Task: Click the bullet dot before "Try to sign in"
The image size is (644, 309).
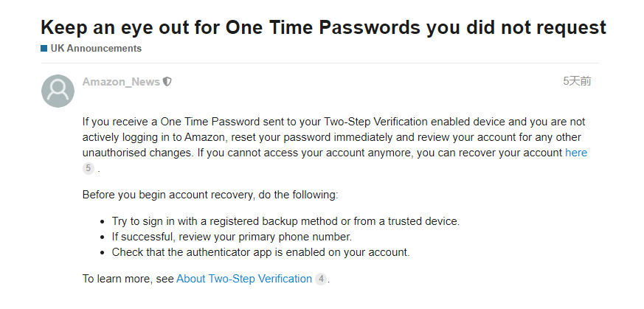Action: pos(103,221)
